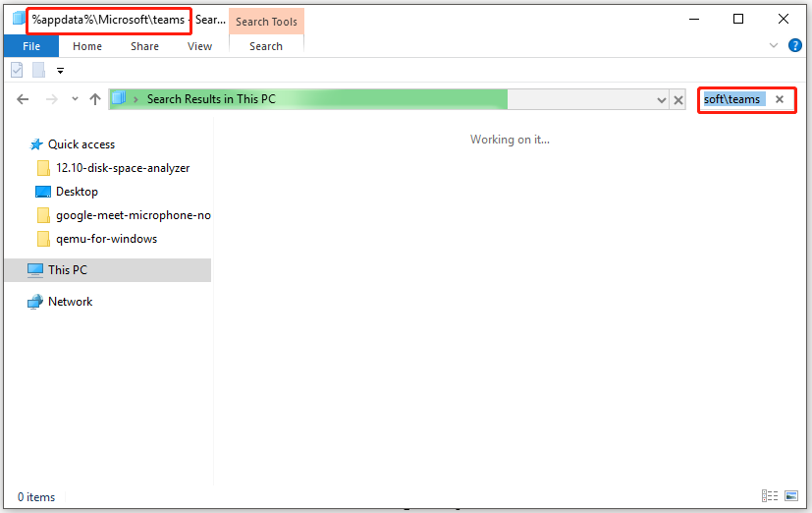The width and height of the screenshot is (812, 513).
Task: Expand the ribbon with the chevron
Action: (x=773, y=45)
